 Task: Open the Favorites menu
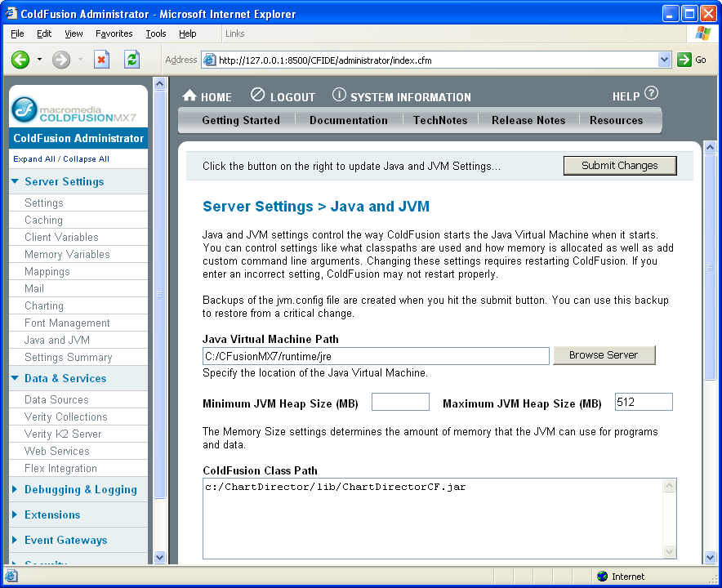point(114,33)
